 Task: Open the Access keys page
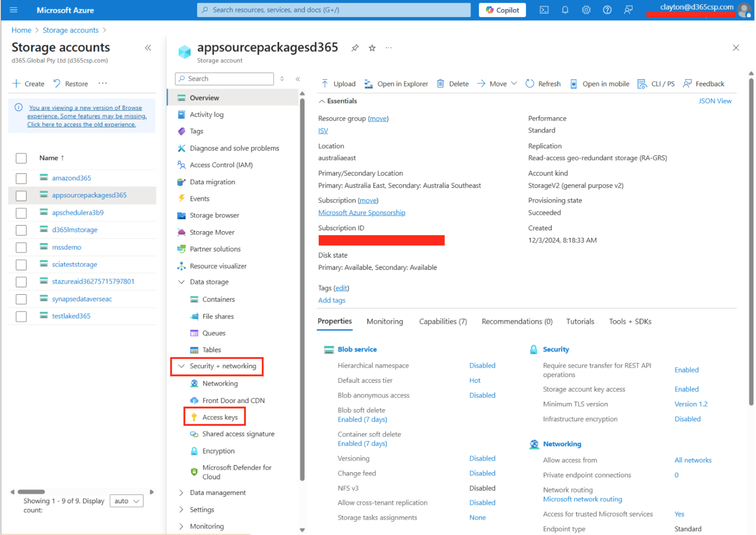point(219,417)
